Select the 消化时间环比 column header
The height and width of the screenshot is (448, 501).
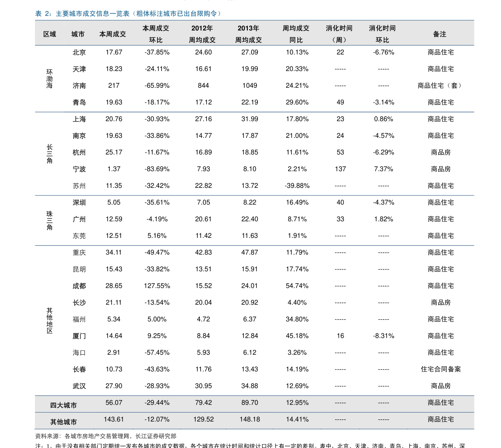coord(382,34)
